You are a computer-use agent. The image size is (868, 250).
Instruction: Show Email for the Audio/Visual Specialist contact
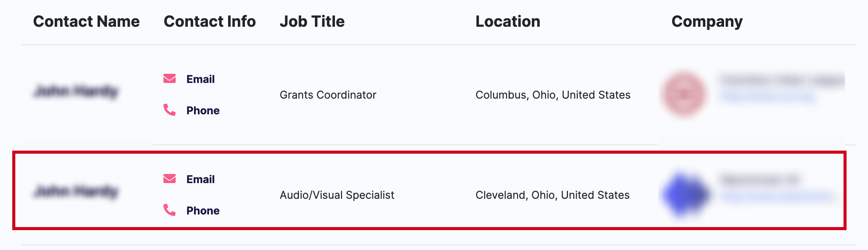click(200, 179)
